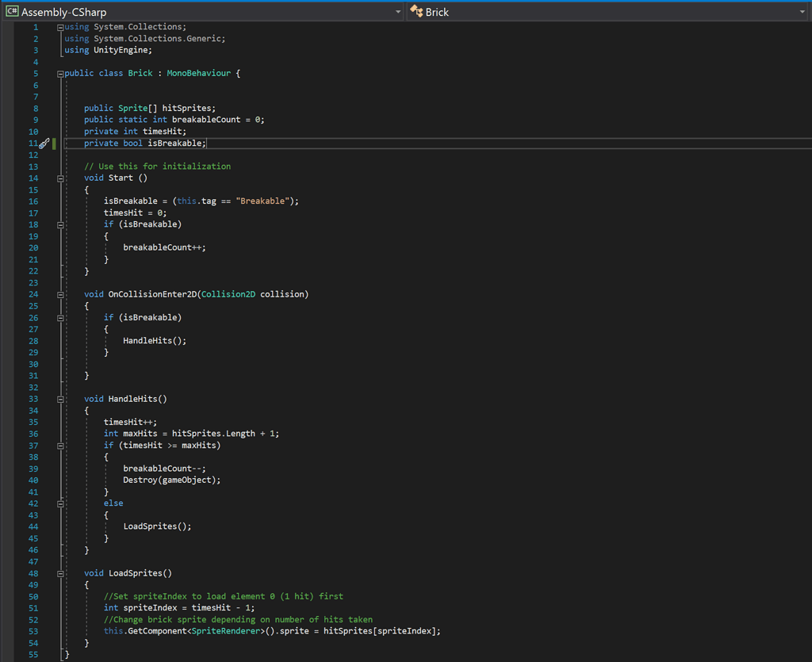
Task: Click 'UnityEngine' on line 3
Action: 121,50
